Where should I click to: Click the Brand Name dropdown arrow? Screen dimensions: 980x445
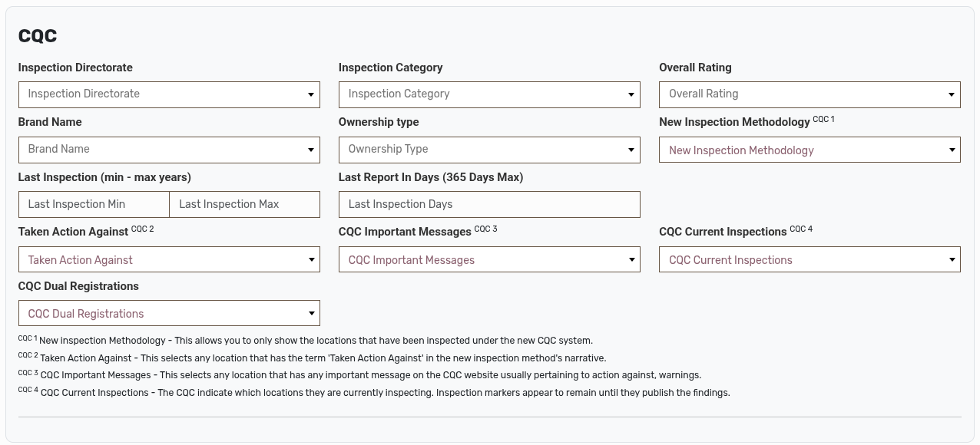click(311, 150)
